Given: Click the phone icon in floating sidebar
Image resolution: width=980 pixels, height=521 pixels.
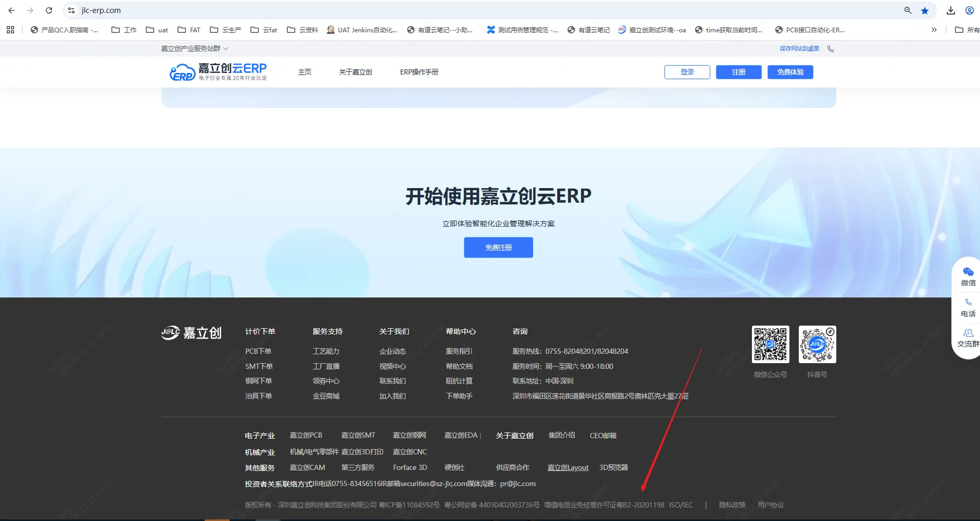Looking at the screenshot, I should coord(968,303).
